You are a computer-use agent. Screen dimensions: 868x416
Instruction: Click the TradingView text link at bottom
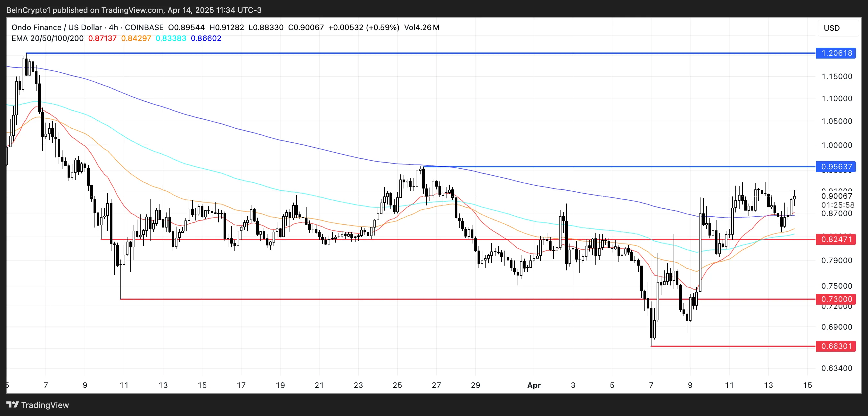pos(45,405)
